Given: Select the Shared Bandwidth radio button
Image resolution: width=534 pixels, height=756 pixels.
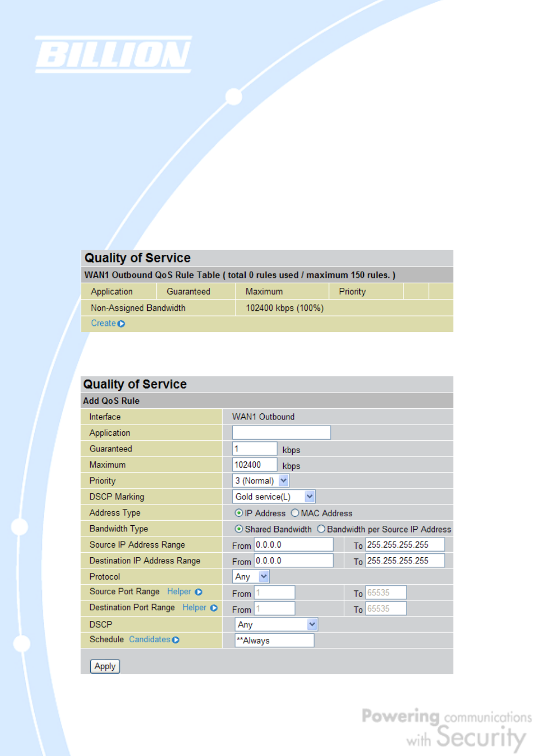Looking at the screenshot, I should tap(239, 529).
